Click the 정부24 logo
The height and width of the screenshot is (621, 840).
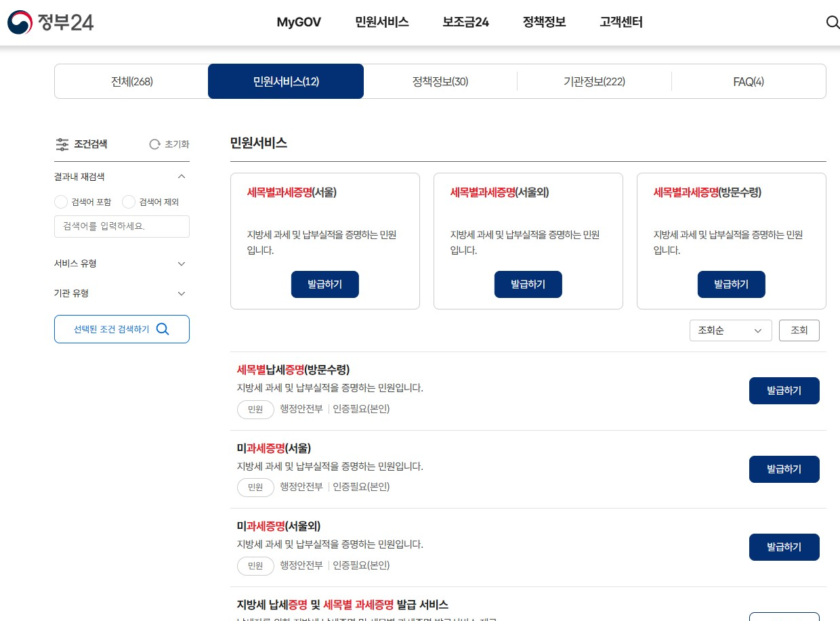(50, 22)
